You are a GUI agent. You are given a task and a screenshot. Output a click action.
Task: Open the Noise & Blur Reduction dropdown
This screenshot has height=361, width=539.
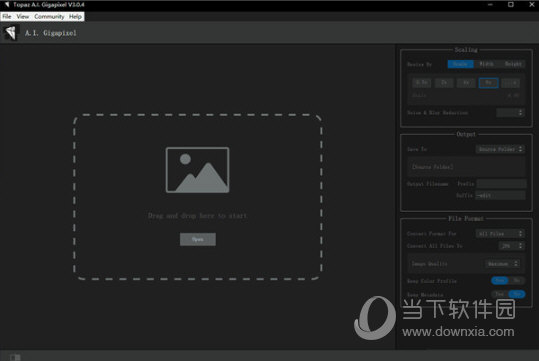click(x=510, y=112)
